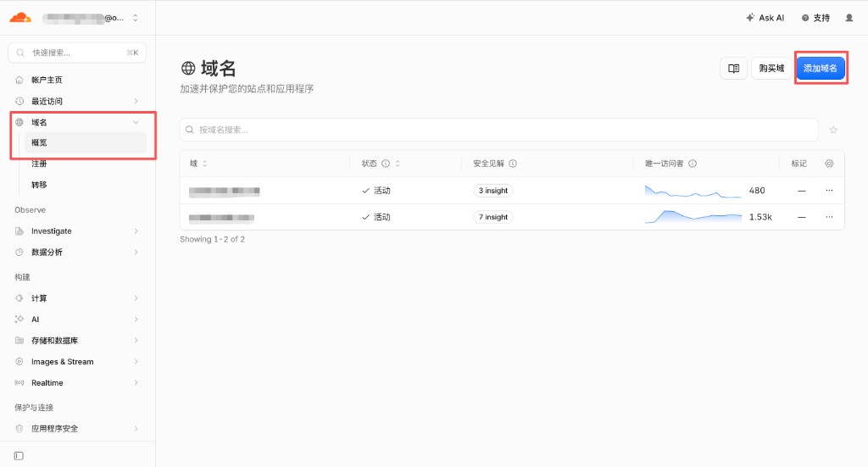Click the blue 添加域名 button
868x467 pixels.
[821, 68]
